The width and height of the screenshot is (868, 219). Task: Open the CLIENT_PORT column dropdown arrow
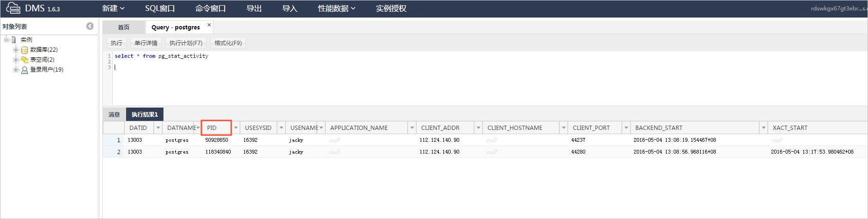[626, 128]
